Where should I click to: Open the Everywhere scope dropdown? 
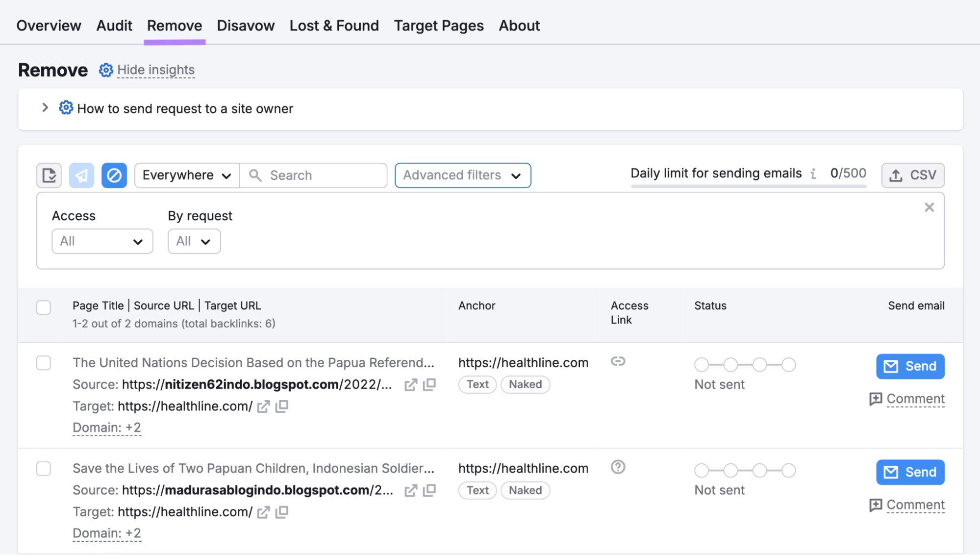pyautogui.click(x=186, y=175)
